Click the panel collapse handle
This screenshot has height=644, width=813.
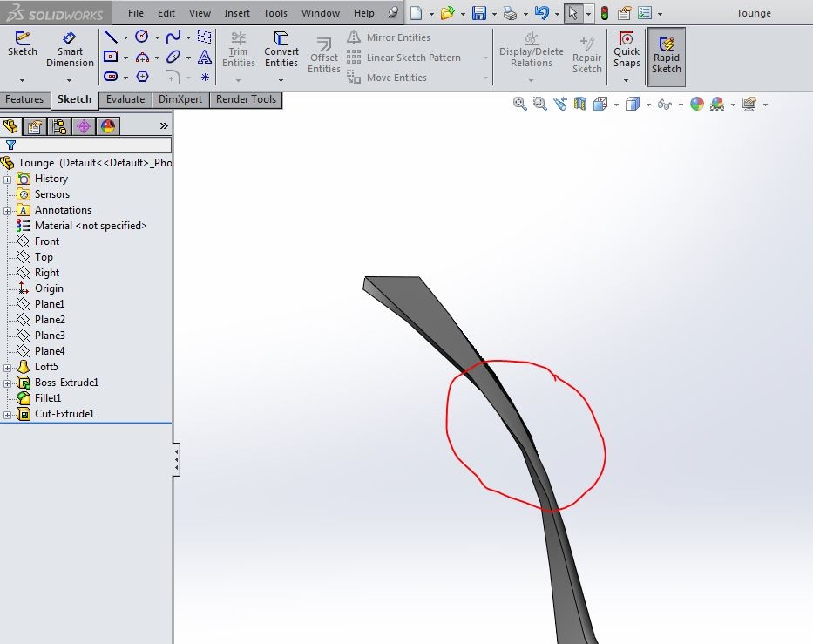coord(176,459)
